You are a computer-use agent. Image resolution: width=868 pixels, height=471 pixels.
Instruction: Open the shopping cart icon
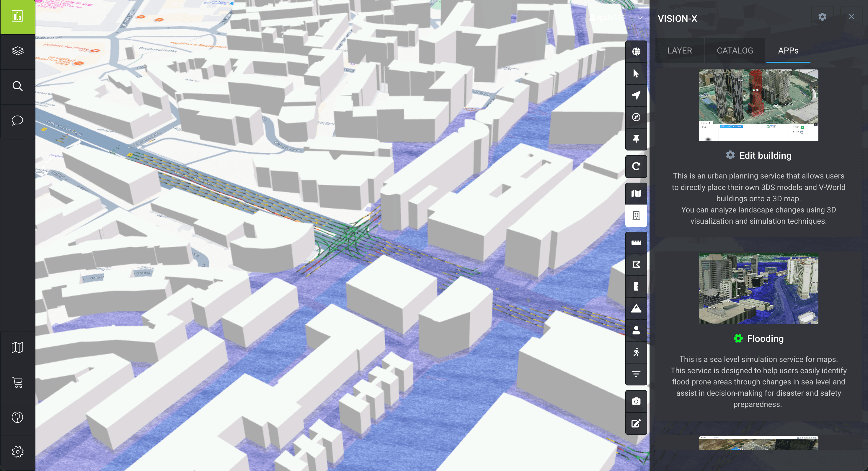point(17,383)
